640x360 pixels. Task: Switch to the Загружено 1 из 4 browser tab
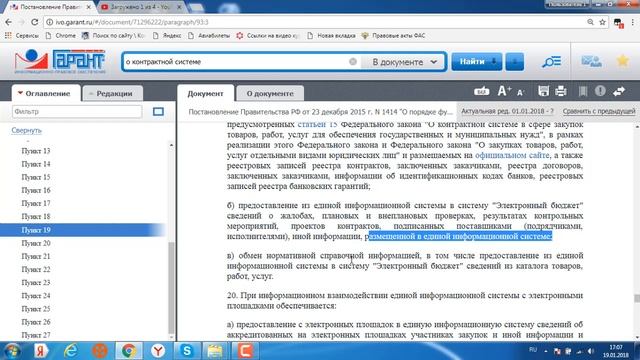[140, 7]
